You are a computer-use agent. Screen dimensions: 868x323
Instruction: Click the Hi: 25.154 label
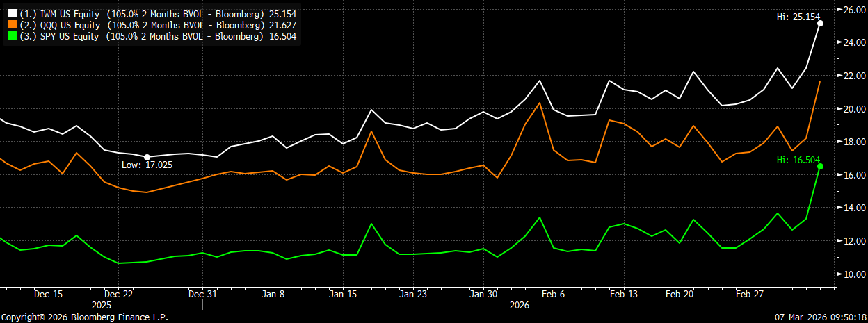point(797,16)
